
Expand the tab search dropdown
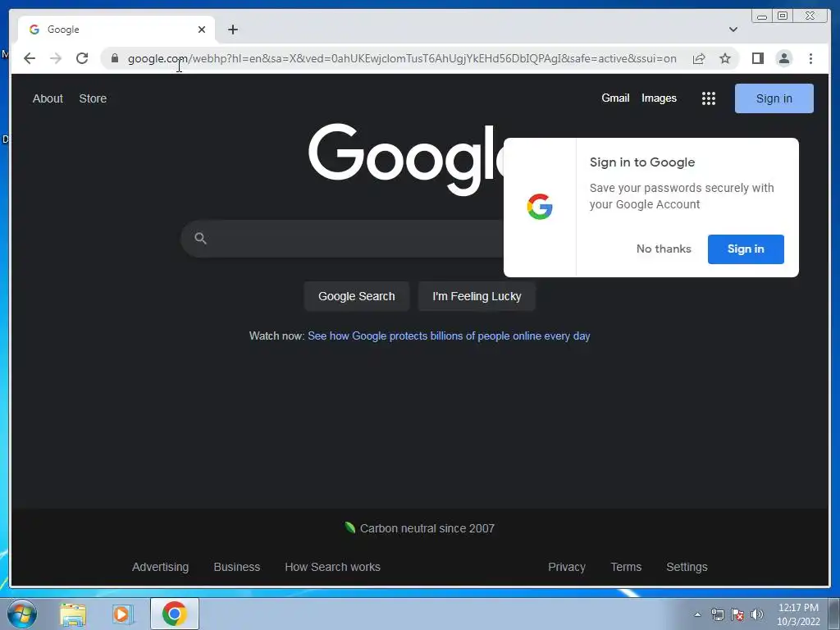tap(733, 30)
